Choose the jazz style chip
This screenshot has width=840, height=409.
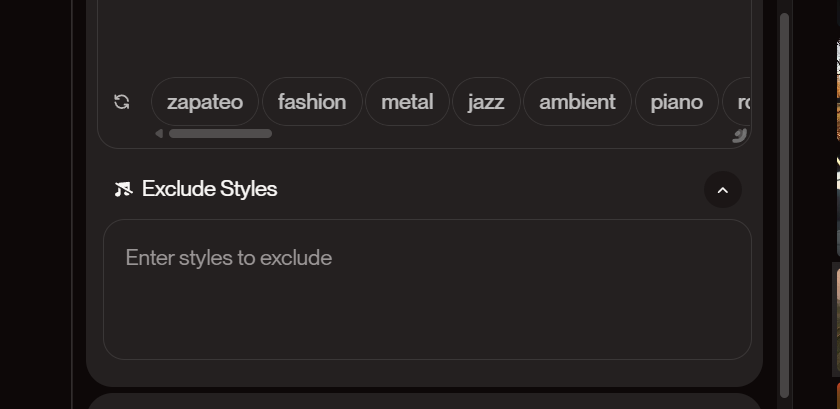point(486,102)
